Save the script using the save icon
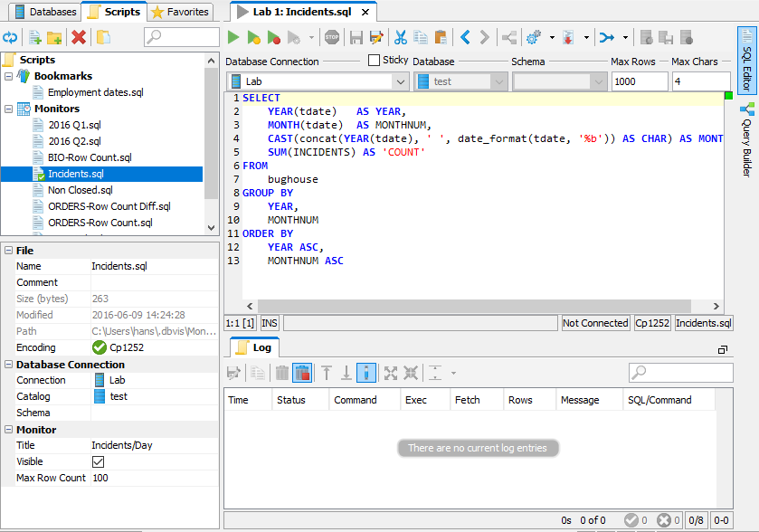Image resolution: width=759 pixels, height=532 pixels. pos(356,37)
